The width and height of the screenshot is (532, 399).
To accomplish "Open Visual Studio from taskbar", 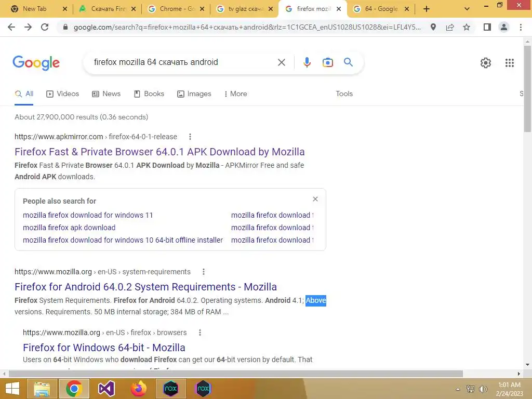I will (x=106, y=389).
